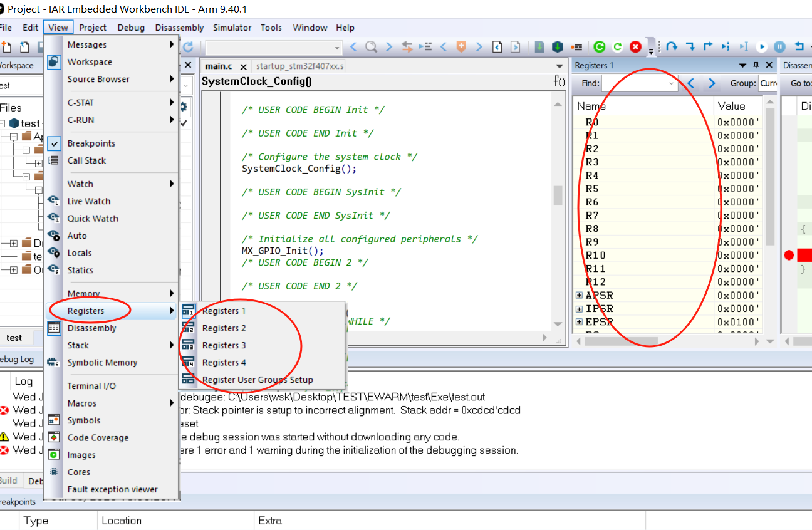Open the Messages submenu
812x530 pixels.
tap(112, 44)
